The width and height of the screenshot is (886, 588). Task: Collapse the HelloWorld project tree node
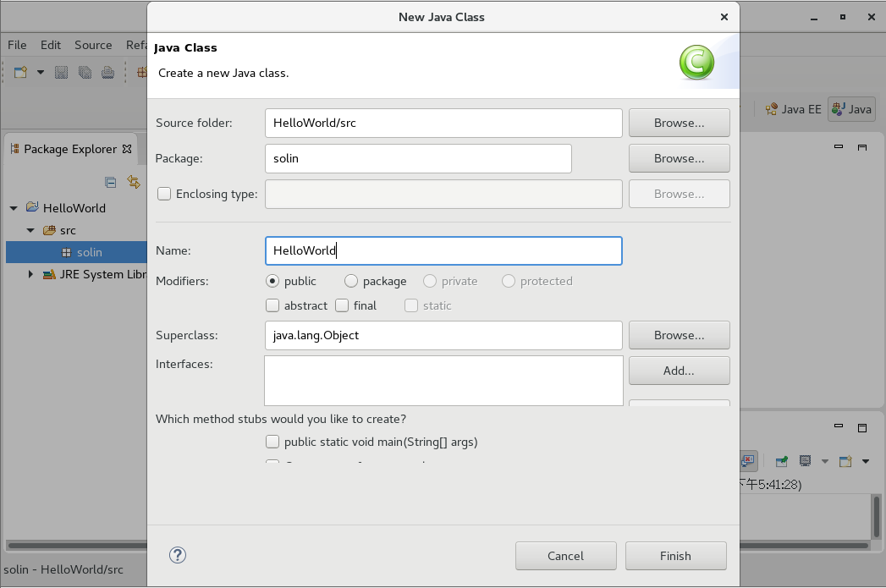14,208
